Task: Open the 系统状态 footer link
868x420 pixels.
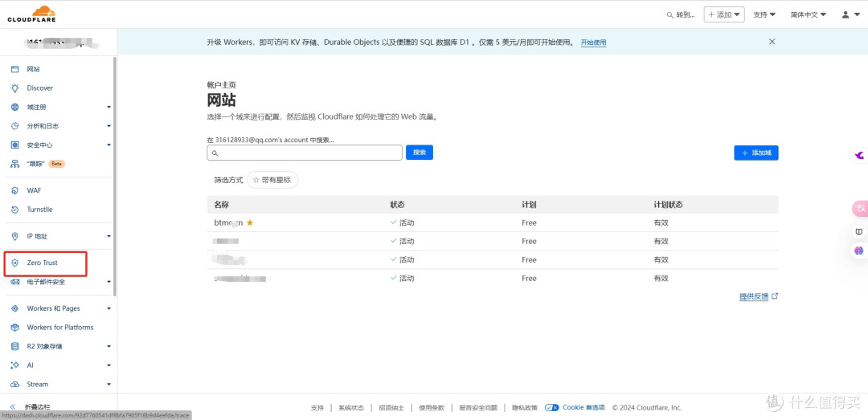Action: 351,408
